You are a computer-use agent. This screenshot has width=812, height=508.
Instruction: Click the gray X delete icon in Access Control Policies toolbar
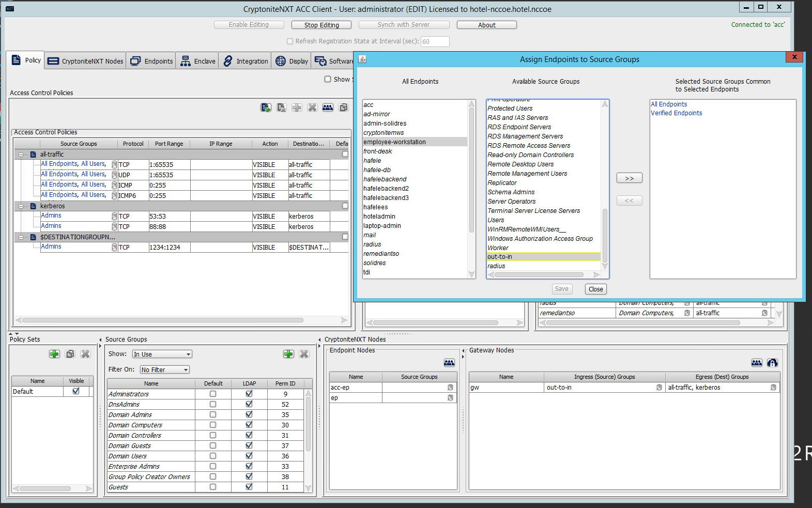coord(312,107)
